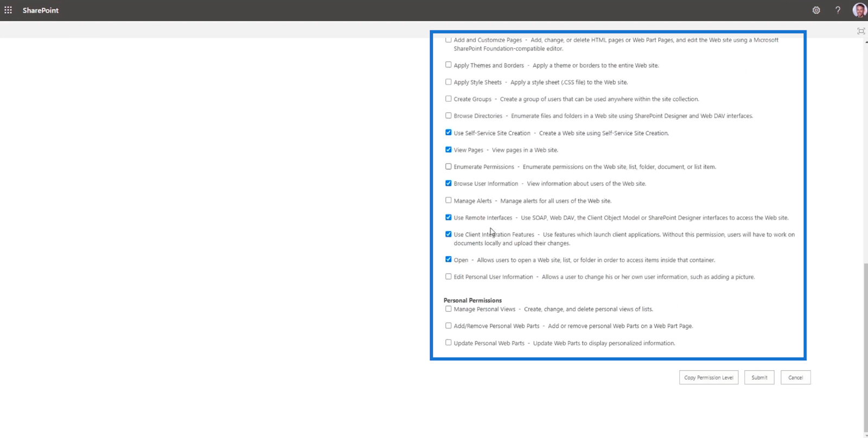Check Add and Customize Pages permission
Image resolution: width=868 pixels, height=438 pixels.
pos(448,40)
